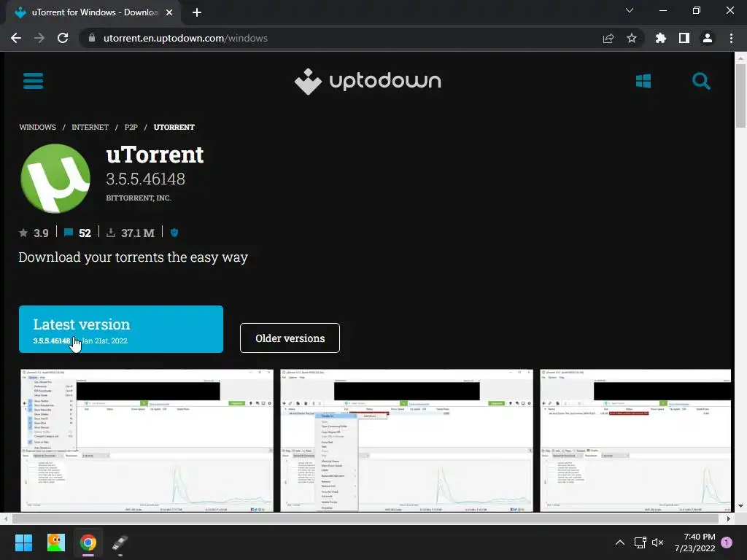The image size is (747, 560).
Task: Go forward in browser history
Action: pyautogui.click(x=39, y=38)
